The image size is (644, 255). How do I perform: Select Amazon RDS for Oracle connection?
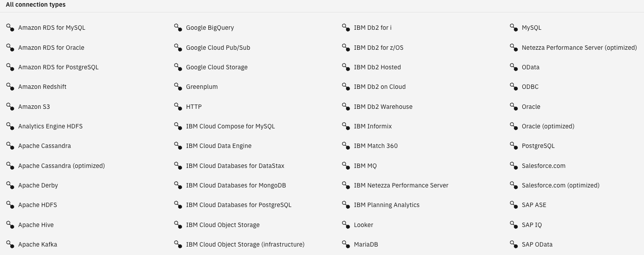click(51, 48)
